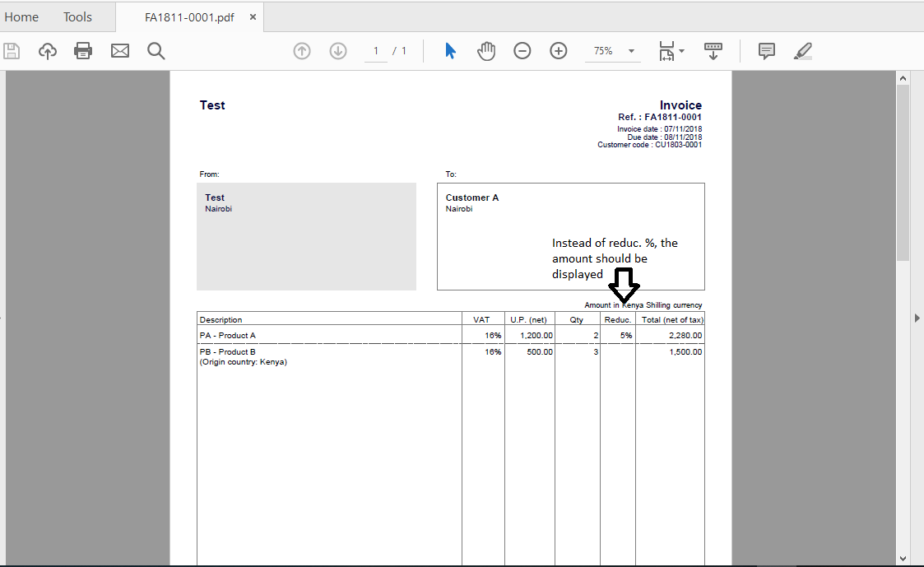This screenshot has width=924, height=567.
Task: Expand the right-hand tools pane arrow
Action: (917, 318)
